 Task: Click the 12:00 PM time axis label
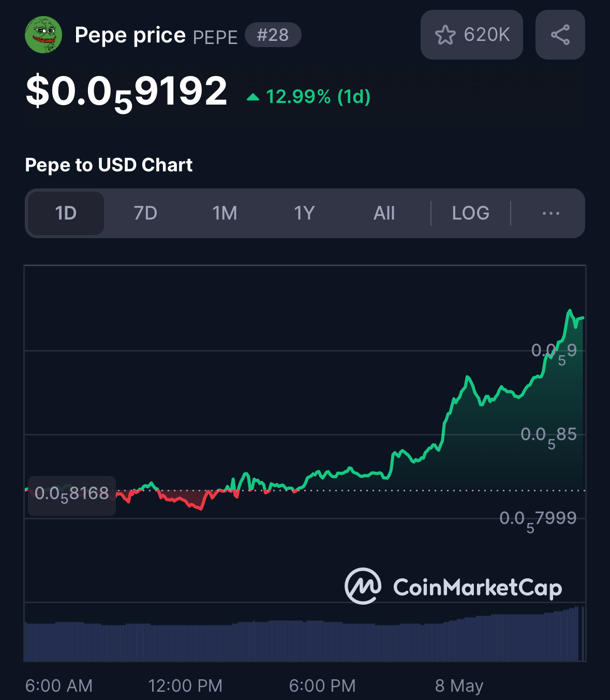tap(185, 686)
